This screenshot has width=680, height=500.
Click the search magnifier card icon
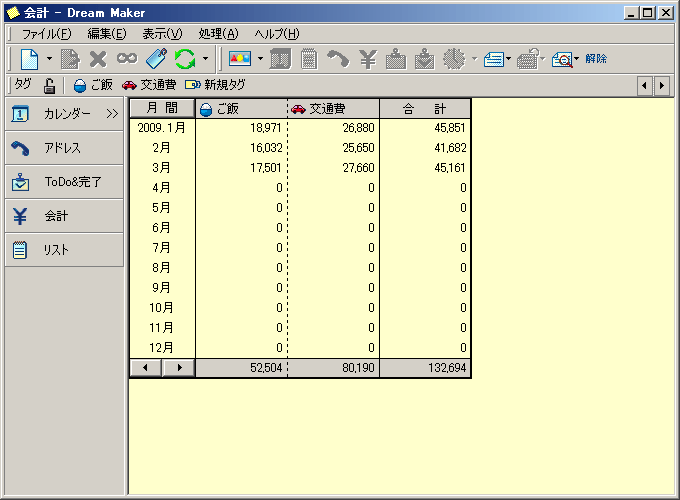coord(562,59)
